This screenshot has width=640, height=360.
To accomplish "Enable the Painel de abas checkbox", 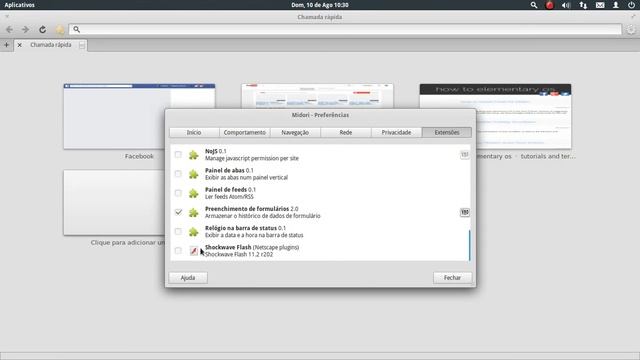I will 178,173.
